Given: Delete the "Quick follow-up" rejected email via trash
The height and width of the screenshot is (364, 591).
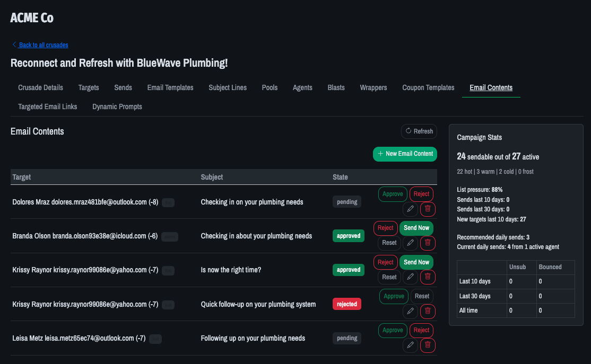Looking at the screenshot, I should 428,311.
